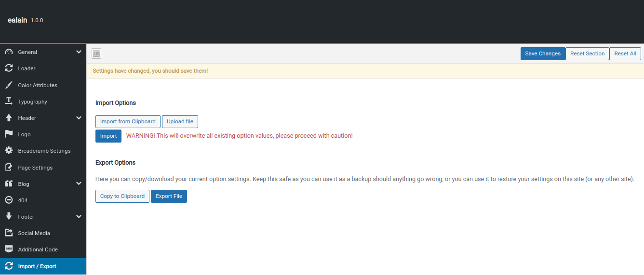The height and width of the screenshot is (275, 644).
Task: Click Import from Clipboard button
Action: point(128,121)
